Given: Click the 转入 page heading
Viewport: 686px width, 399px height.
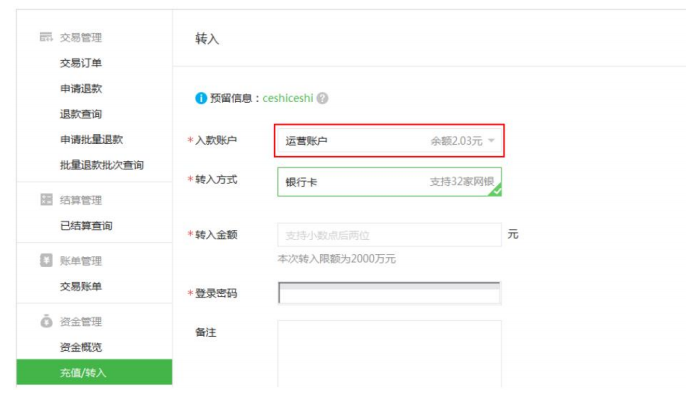Looking at the screenshot, I should coord(207,38).
